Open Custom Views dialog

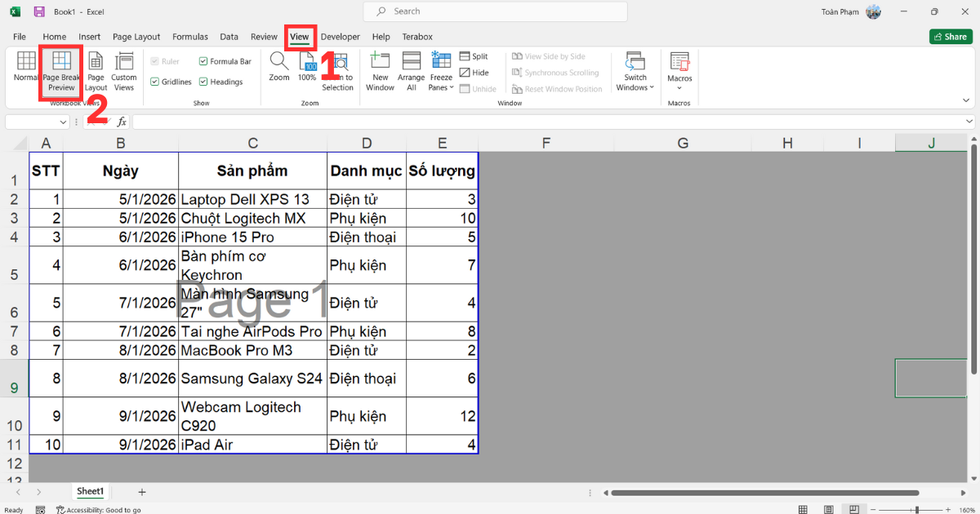pyautogui.click(x=124, y=72)
